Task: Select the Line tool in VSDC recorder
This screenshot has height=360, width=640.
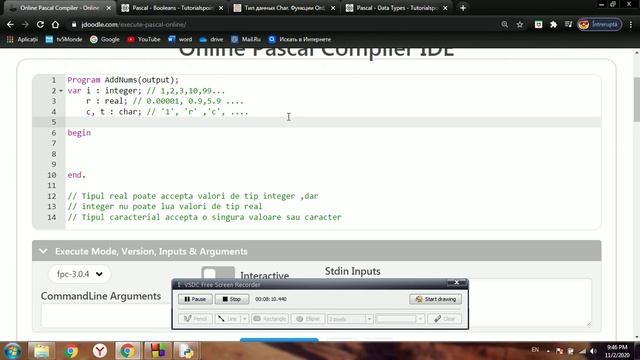Action: tap(228, 319)
